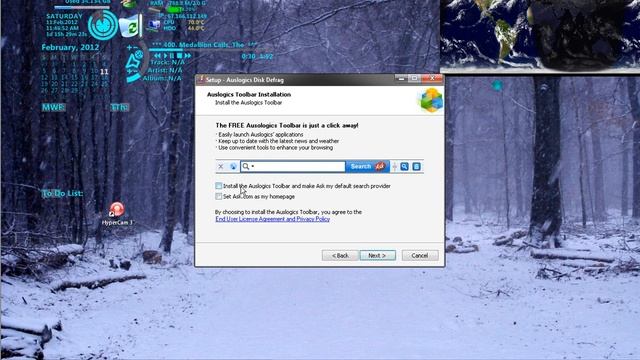This screenshot has width=640, height=360.
Task: Click the globe icon in toolbar preview
Action: pyautogui.click(x=233, y=167)
